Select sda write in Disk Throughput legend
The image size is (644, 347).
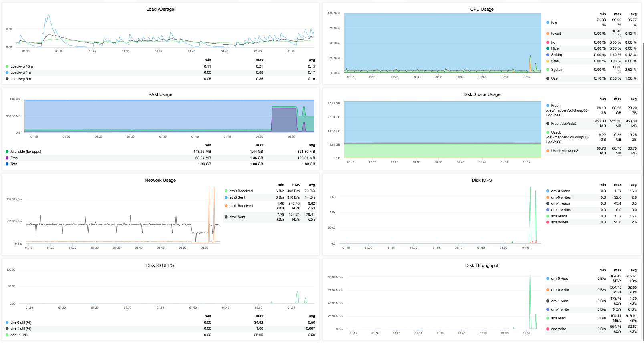559,329
